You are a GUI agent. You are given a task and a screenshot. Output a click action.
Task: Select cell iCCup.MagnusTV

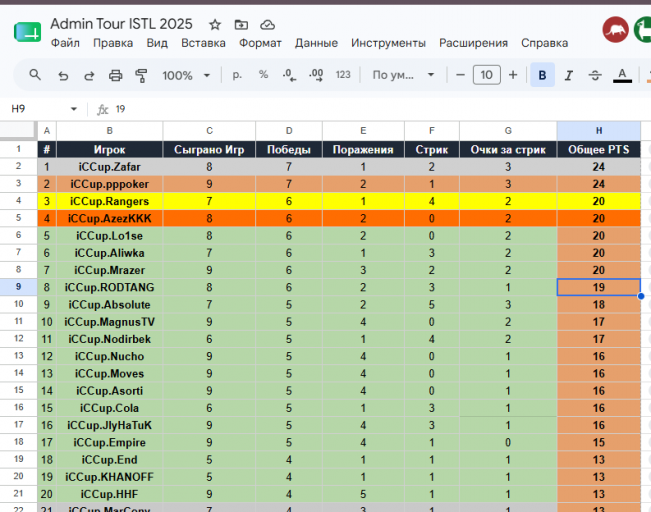tap(110, 322)
